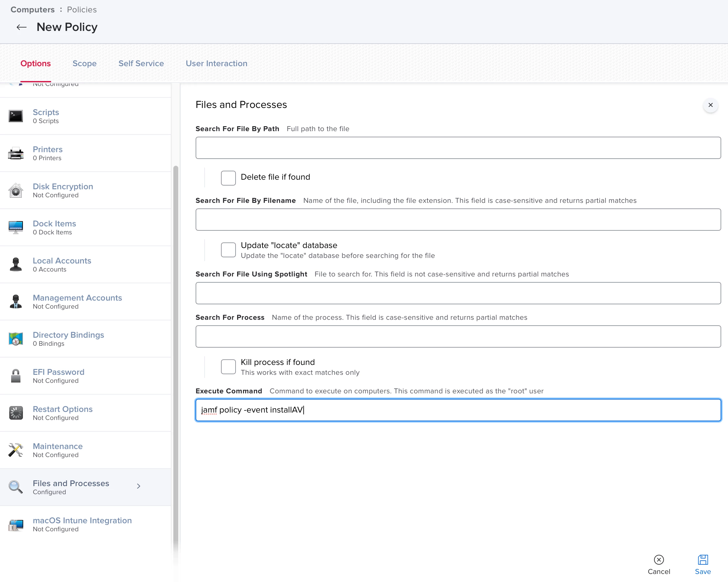The image size is (728, 582).
Task: Click the Dock Items monitor icon
Action: click(15, 227)
